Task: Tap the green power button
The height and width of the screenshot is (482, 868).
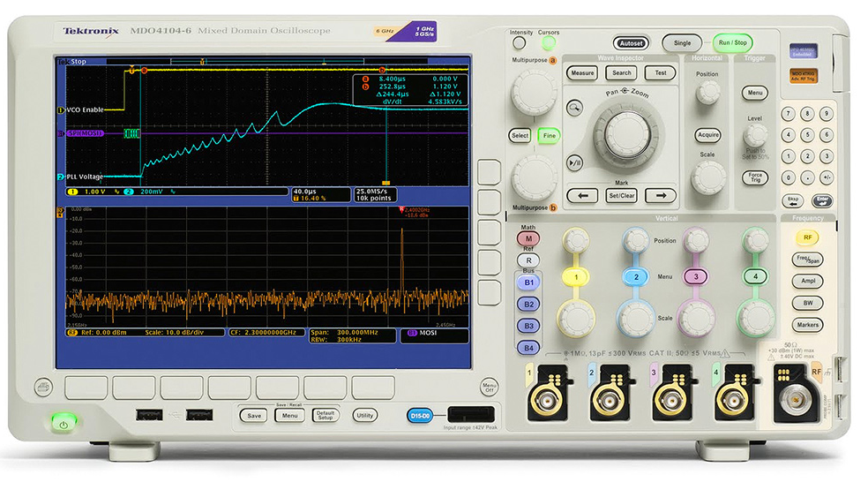Action: pos(64,424)
